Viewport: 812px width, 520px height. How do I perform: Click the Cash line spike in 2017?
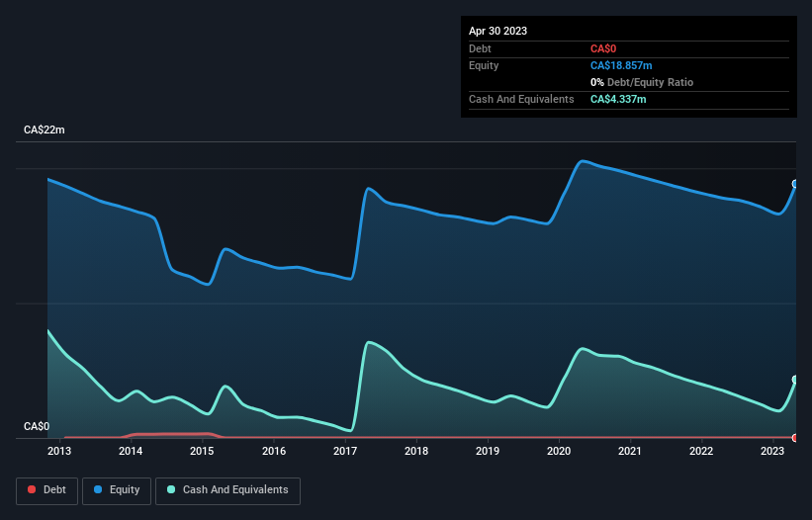tap(368, 342)
